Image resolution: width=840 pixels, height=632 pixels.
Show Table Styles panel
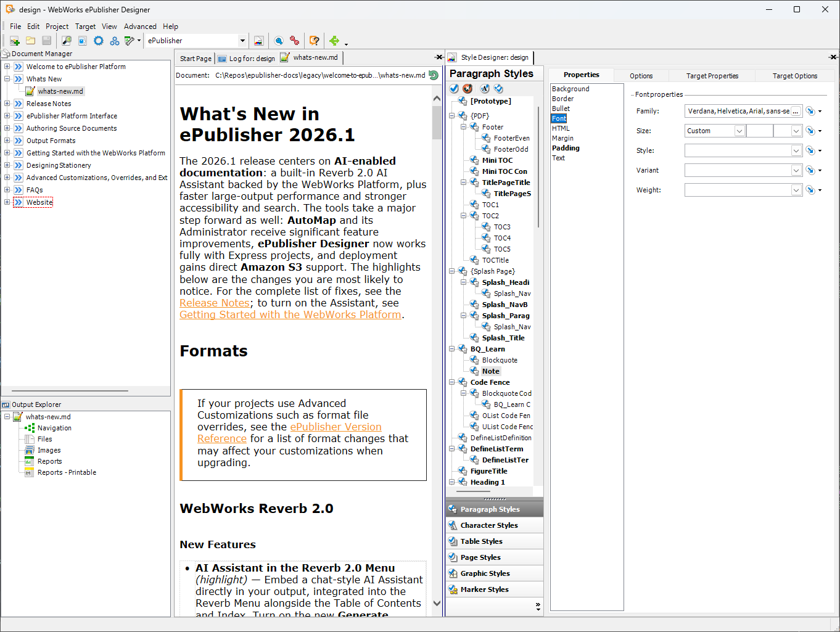click(495, 541)
